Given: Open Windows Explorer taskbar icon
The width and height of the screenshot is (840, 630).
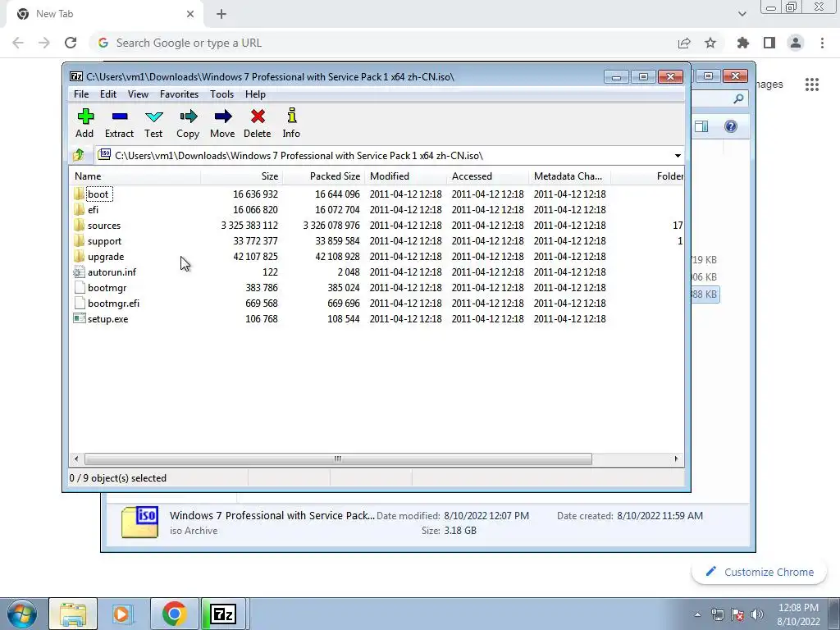Looking at the screenshot, I should [x=73, y=614].
